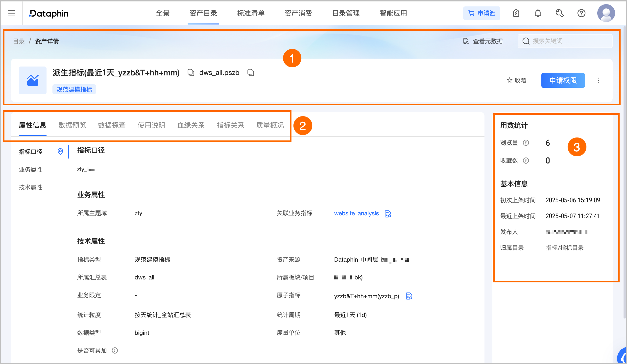Click the 申请权限 button
This screenshot has height=364, width=627.
point(563,80)
